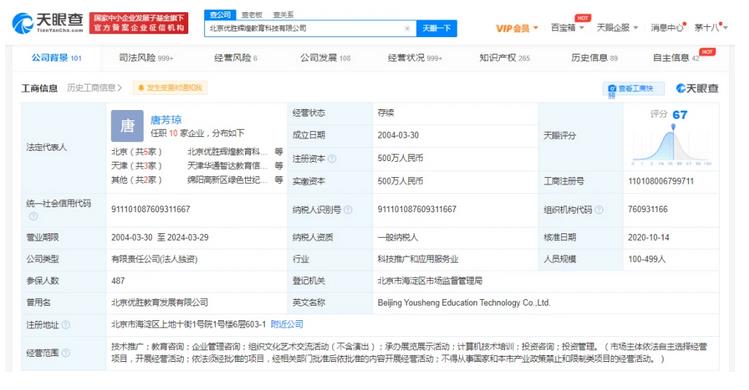Click the red banner 官方备案企业征信机构
The width and height of the screenshot is (749, 390).
click(x=139, y=23)
